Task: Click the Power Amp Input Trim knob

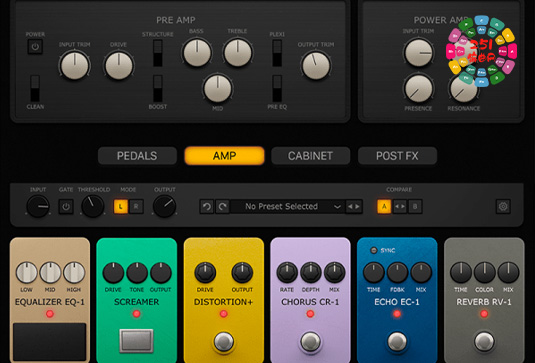Action: [x=418, y=53]
